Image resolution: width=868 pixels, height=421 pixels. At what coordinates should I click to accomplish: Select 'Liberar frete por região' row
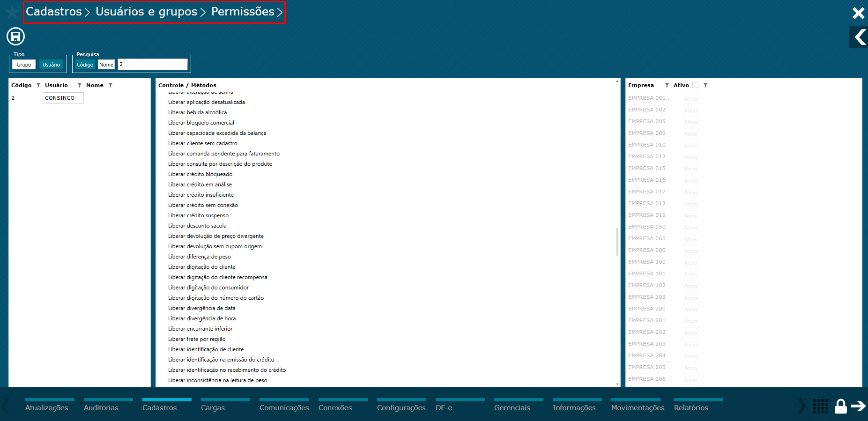pyautogui.click(x=197, y=339)
